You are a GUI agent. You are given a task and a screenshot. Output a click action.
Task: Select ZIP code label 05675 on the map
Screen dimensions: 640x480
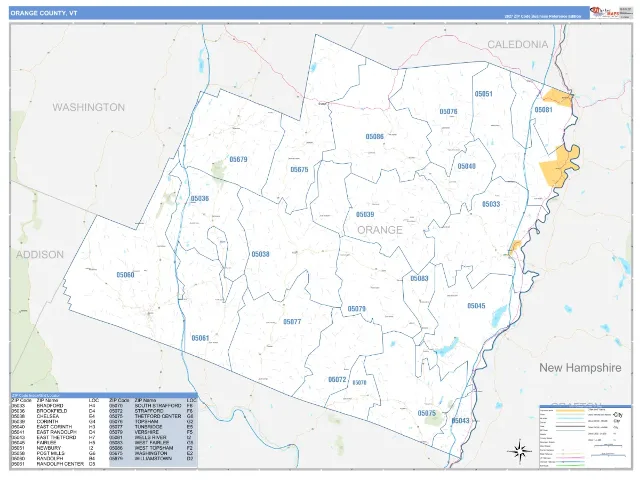pos(299,169)
